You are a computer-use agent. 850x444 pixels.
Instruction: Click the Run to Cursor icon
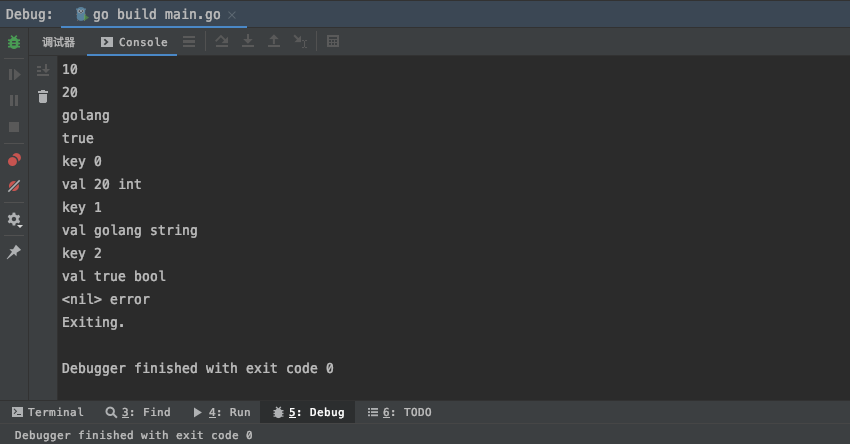pyautogui.click(x=300, y=42)
